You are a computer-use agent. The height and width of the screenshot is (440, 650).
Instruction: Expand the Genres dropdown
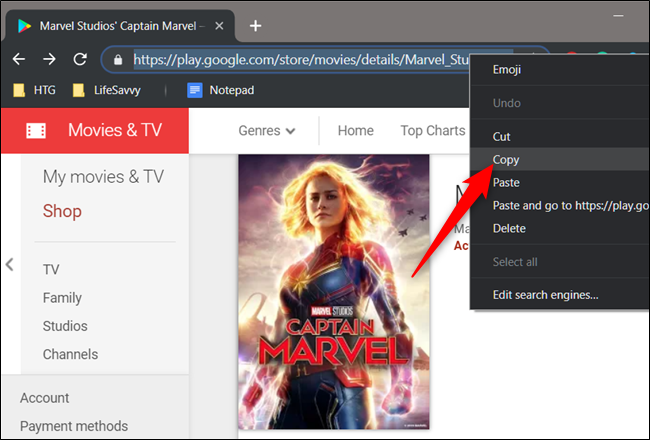[267, 131]
